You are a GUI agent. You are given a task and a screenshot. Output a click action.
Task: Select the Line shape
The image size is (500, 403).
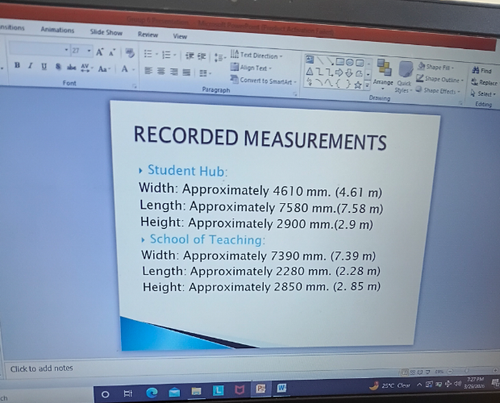pyautogui.click(x=320, y=60)
